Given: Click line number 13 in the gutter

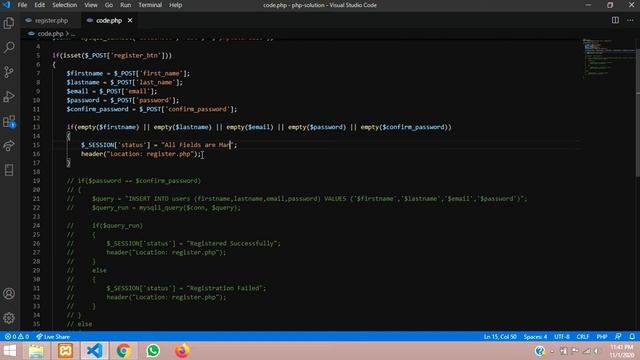Looking at the screenshot, I should 37,127.
